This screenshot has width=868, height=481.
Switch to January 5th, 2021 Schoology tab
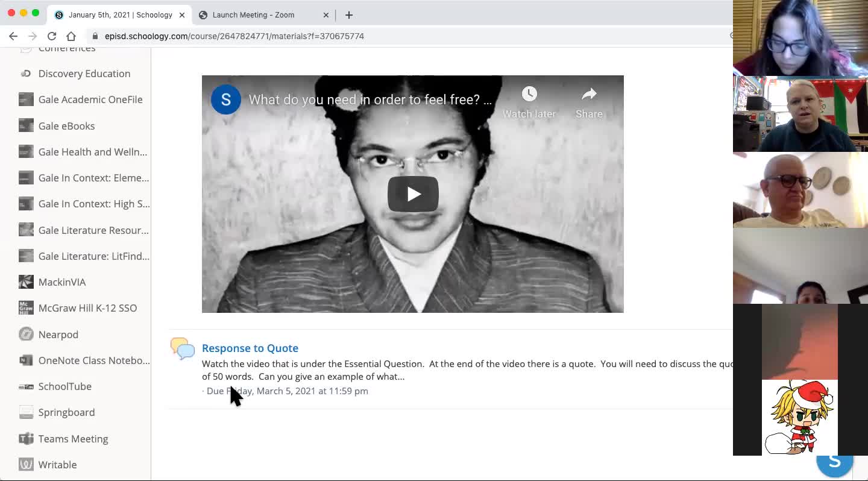coord(121,14)
